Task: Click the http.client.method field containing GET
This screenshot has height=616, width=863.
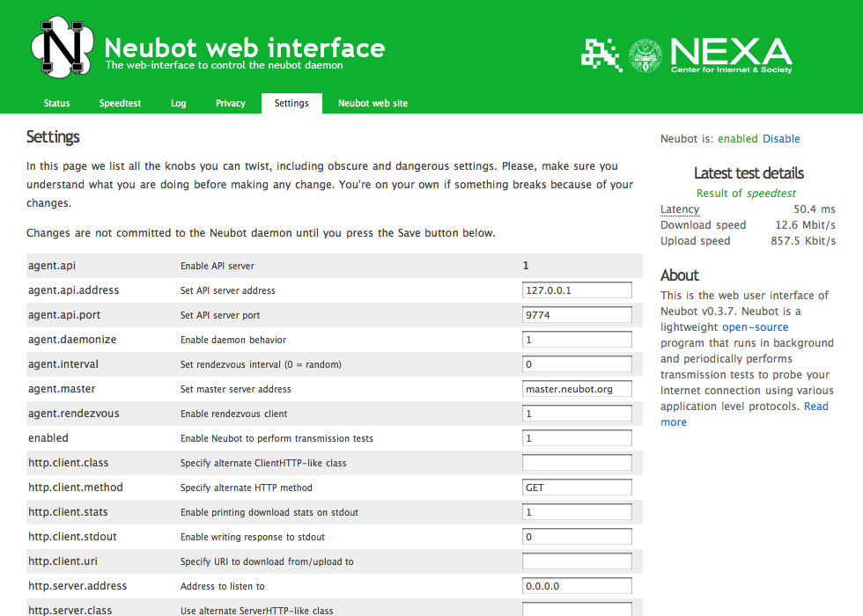Action: 576,487
